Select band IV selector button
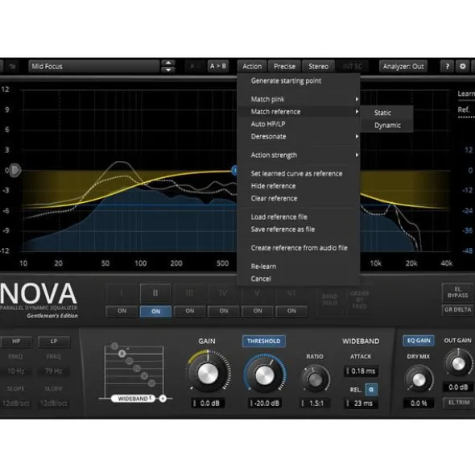 click(x=223, y=293)
